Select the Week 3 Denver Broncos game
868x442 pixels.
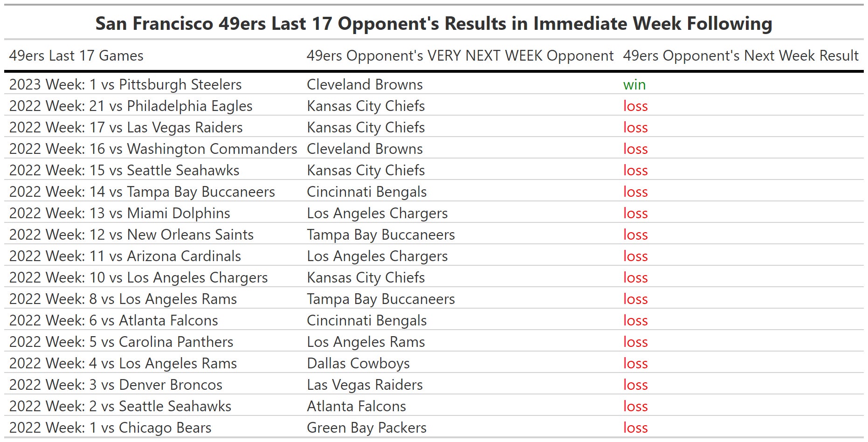(x=116, y=385)
